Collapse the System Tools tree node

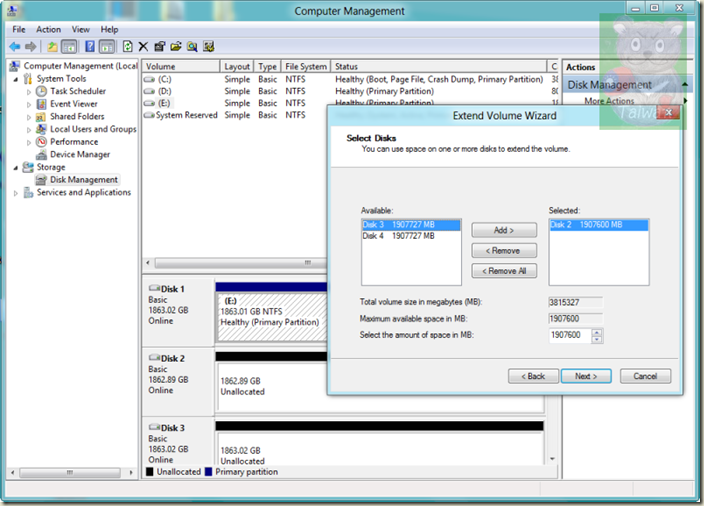16,79
